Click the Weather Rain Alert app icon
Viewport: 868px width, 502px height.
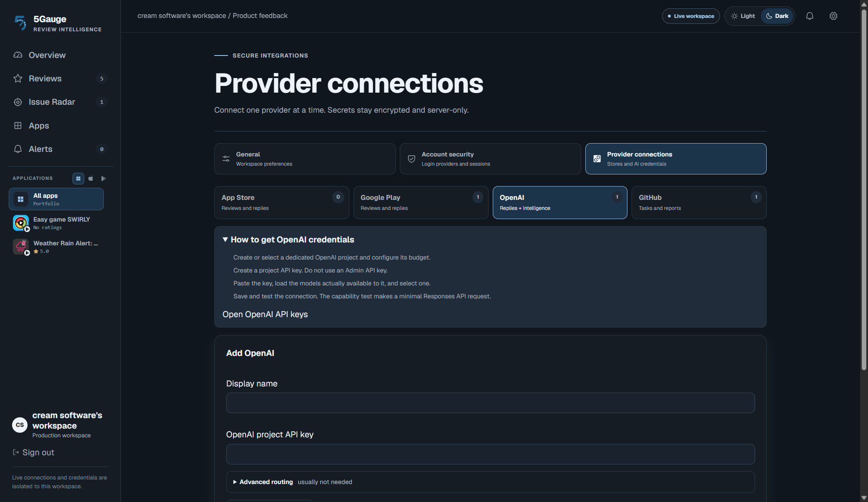(x=21, y=247)
